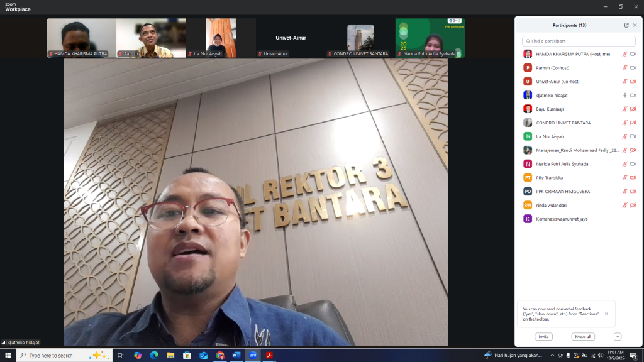Open the more options ellipsis menu below the participant list
This screenshot has width=644, height=362.
(618, 337)
